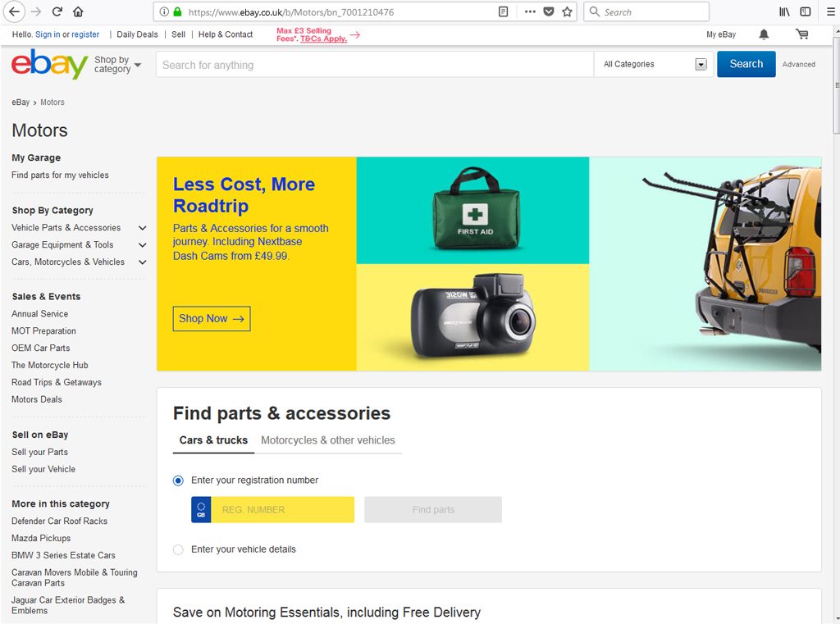Click the T&Cs Apply link
The image size is (840, 624).
[323, 39]
